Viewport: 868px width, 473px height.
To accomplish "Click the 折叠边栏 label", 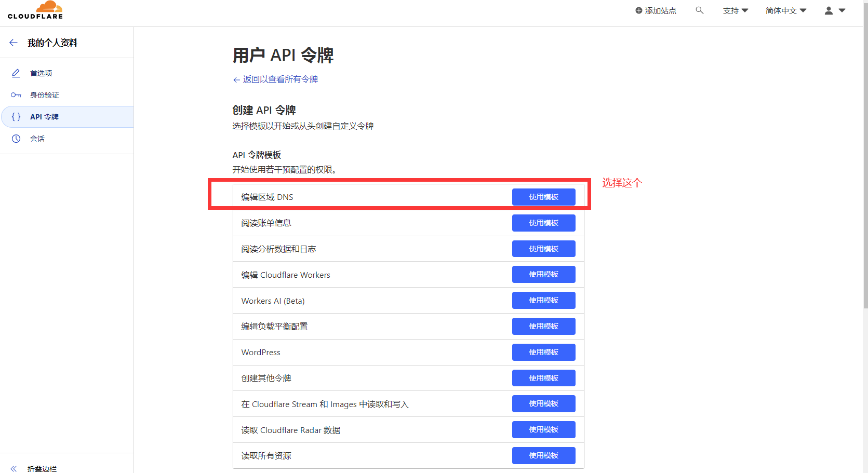I will pos(42,468).
